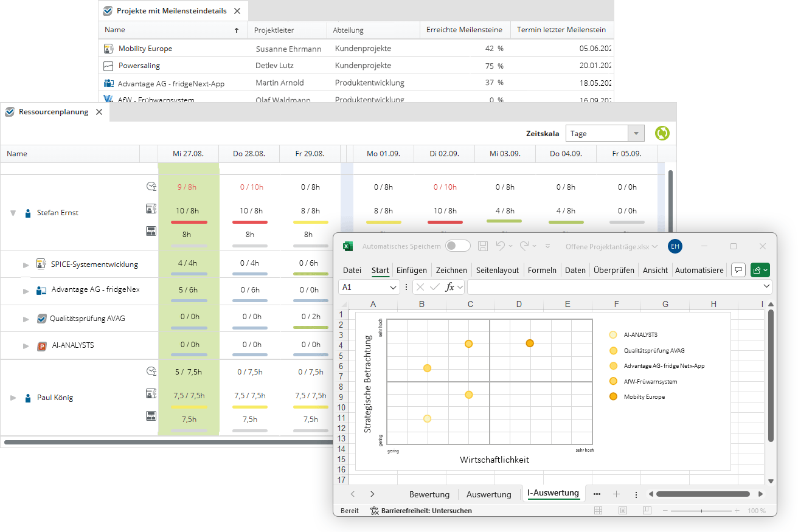Screen dimensions: 798x532
Task: Click the green refresh icon beside Zeitskala
Action: [x=662, y=134]
